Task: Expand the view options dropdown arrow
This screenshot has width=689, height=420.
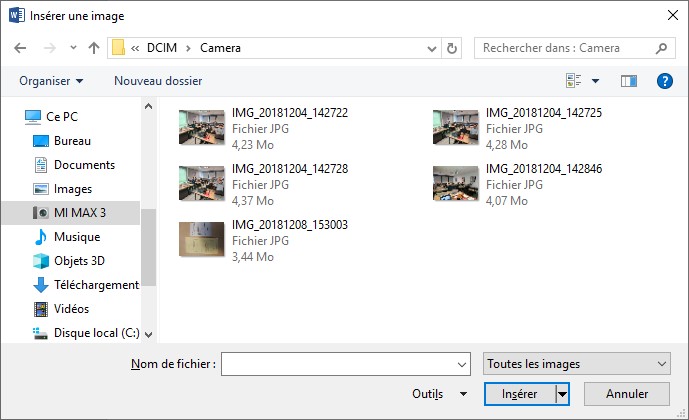Action: click(596, 80)
